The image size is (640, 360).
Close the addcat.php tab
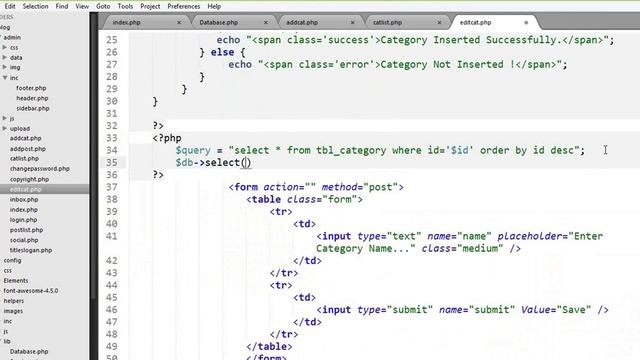pos(353,22)
